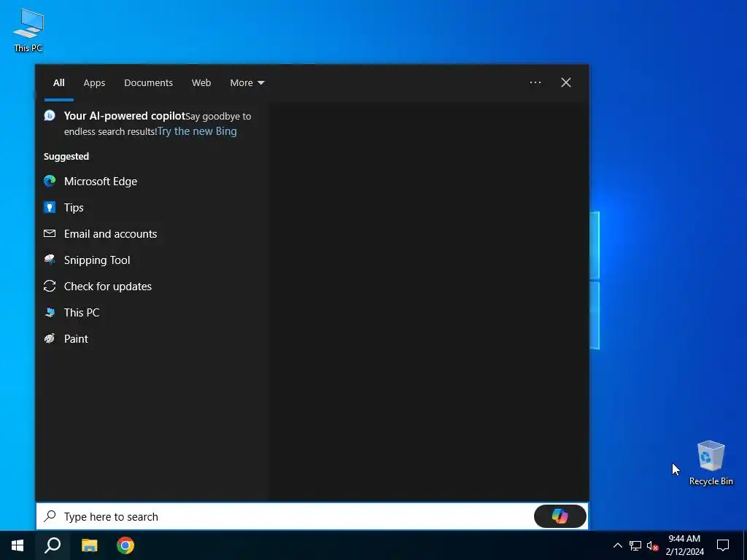Launch Snipping Tool from its label
747x560 pixels.
[x=97, y=260]
